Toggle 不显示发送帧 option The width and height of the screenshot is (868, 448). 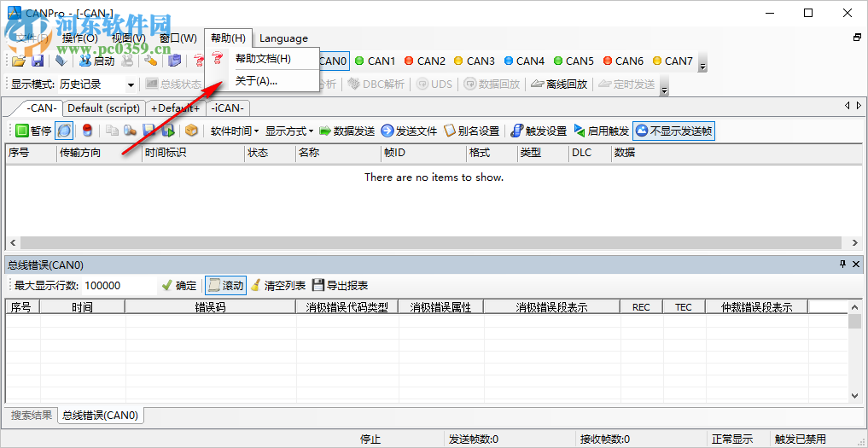tap(673, 131)
